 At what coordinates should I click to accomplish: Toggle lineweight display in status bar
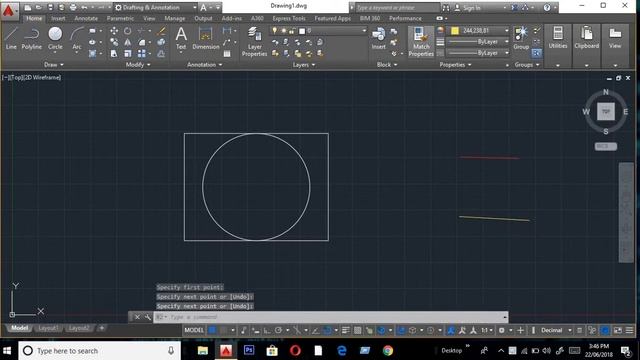coord(345,330)
